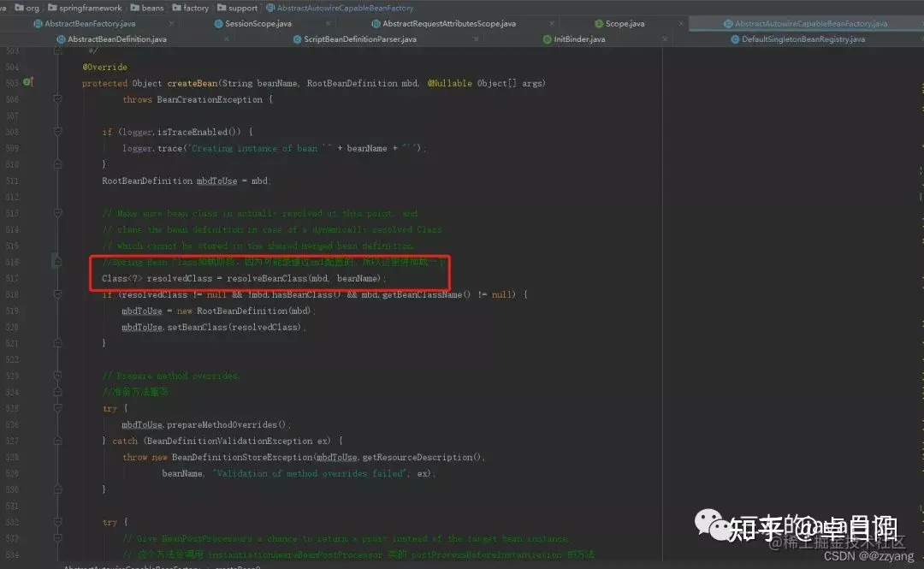Select the AbstractAutowireCapableBeanFactory.java tab
This screenshot has height=569, width=924.
click(x=811, y=24)
